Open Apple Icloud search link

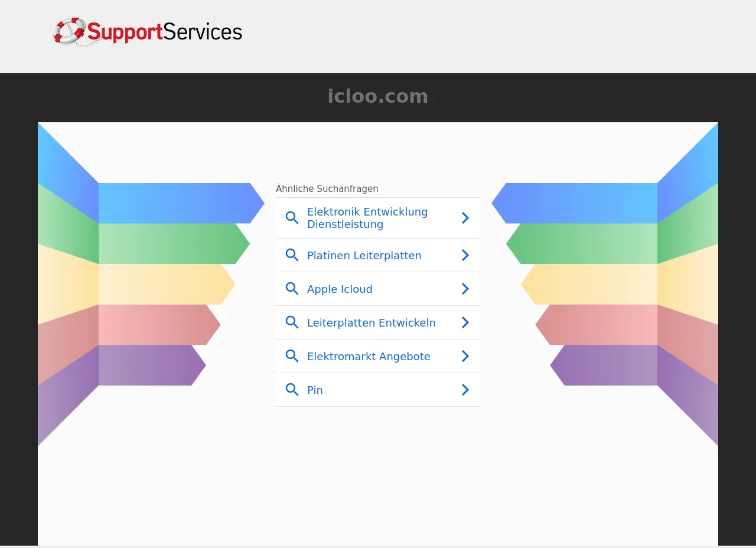(378, 289)
